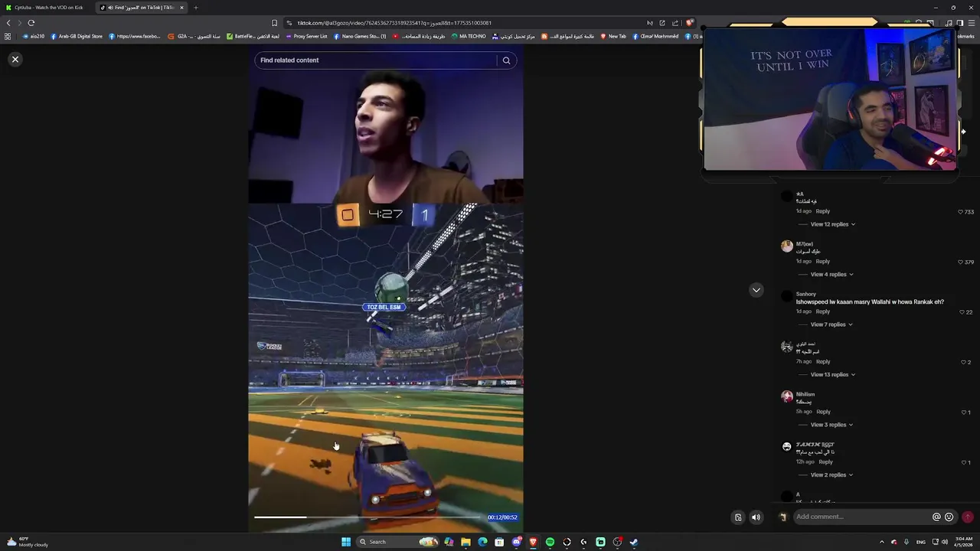Switch to the Kick VOD browser tab

coord(47,8)
